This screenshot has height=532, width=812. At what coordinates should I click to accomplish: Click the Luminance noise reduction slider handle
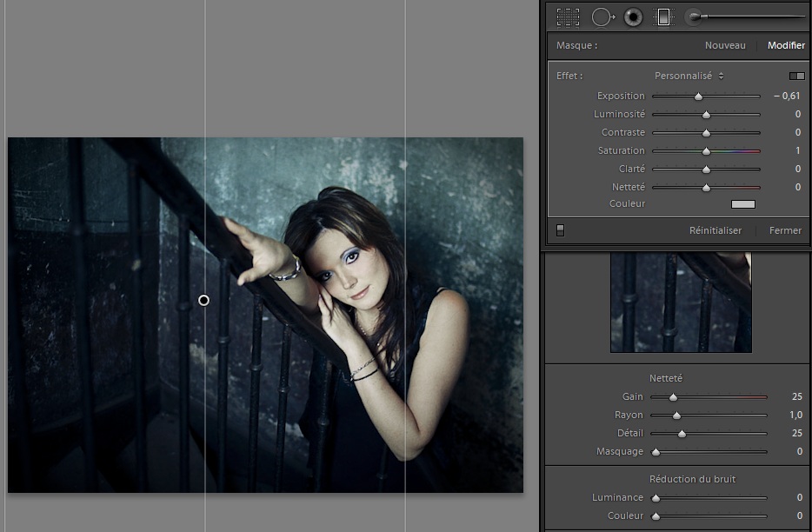tap(656, 498)
